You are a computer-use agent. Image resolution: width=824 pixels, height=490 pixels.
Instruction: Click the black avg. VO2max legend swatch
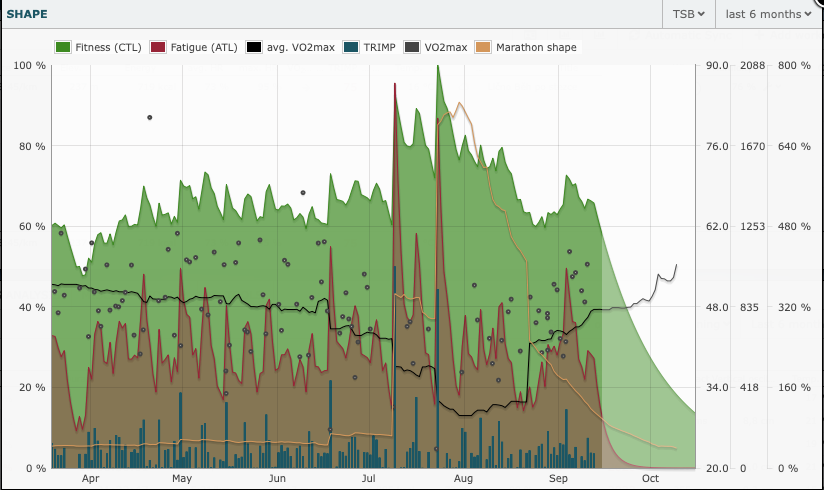click(x=254, y=47)
